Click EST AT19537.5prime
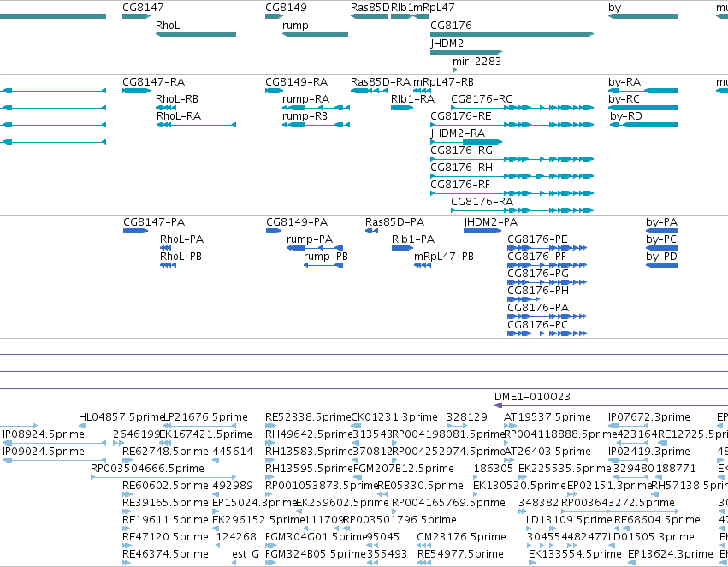 [x=547, y=417]
